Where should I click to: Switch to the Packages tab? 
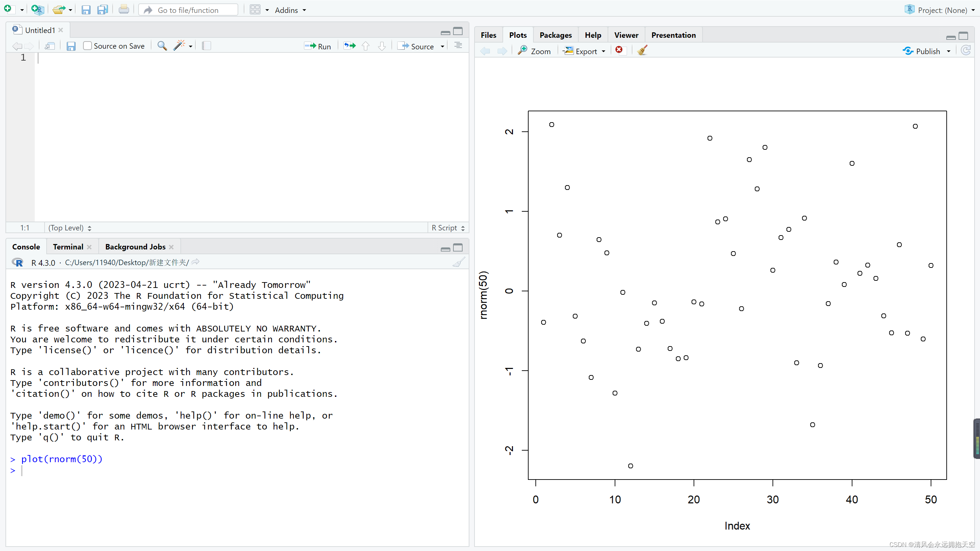pyautogui.click(x=556, y=35)
